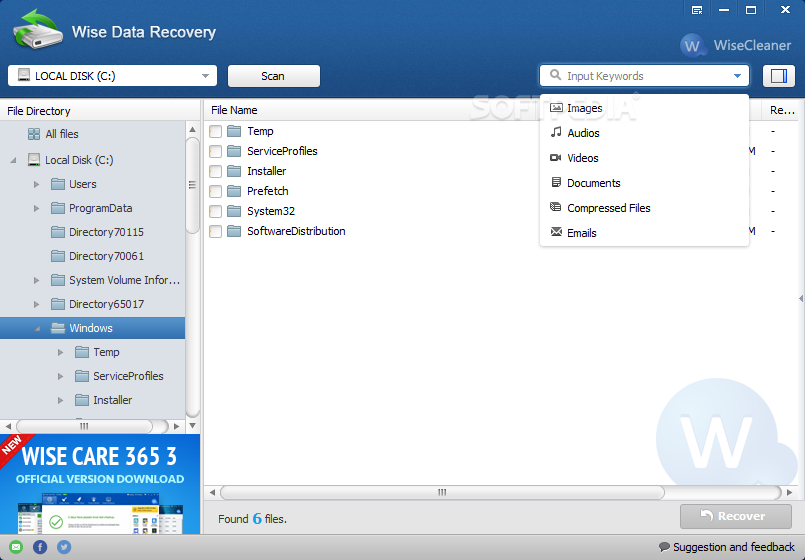This screenshot has width=805, height=560.
Task: Click the right-edge panel collapse arrow
Action: point(801,298)
